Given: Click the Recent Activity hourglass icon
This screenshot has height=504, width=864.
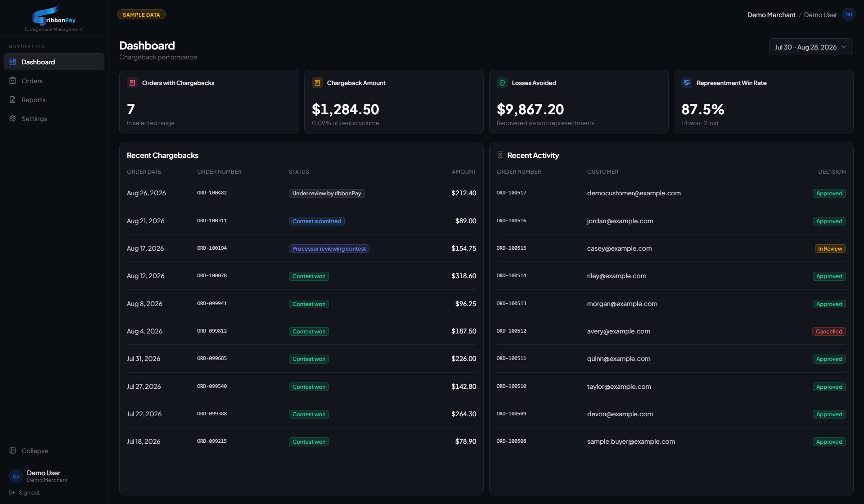Looking at the screenshot, I should [500, 155].
